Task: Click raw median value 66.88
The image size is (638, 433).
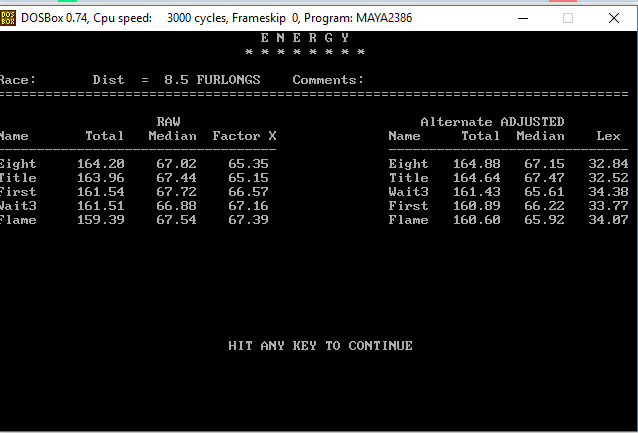Action: point(176,206)
